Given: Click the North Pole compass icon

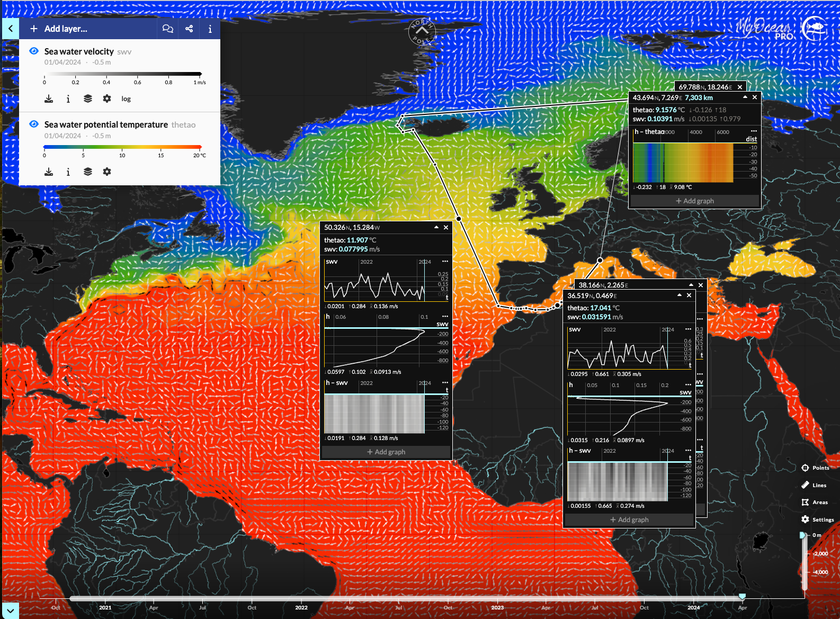Looking at the screenshot, I should [422, 32].
